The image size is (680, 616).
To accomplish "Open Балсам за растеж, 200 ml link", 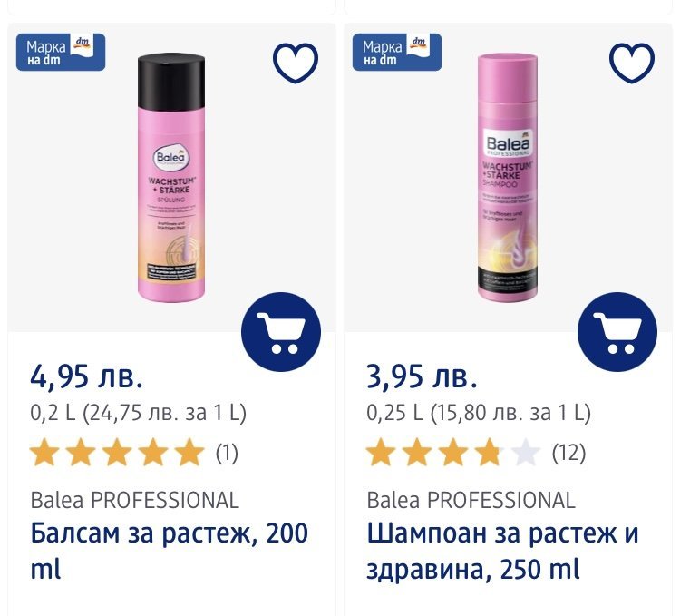I will 170,551.
